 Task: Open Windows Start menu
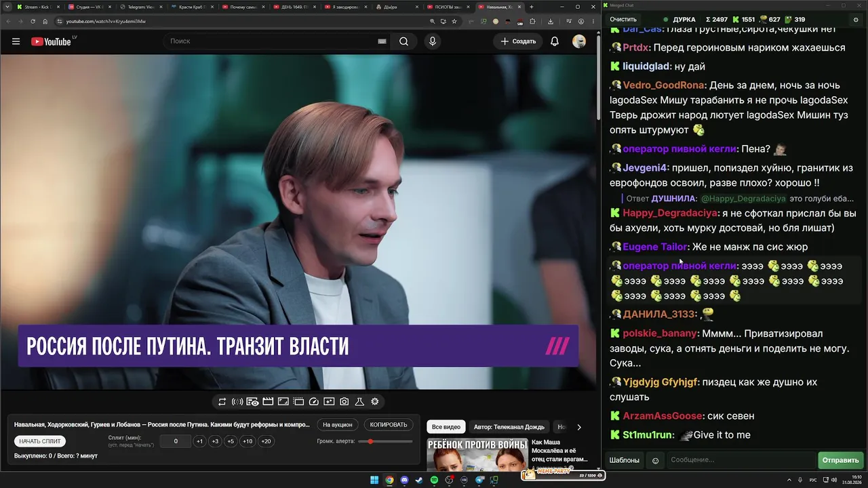pos(374,481)
